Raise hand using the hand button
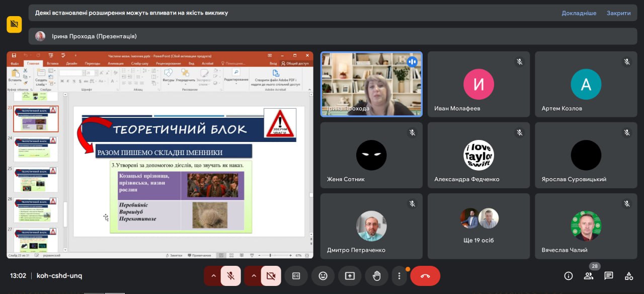The image size is (644, 294). tap(376, 276)
